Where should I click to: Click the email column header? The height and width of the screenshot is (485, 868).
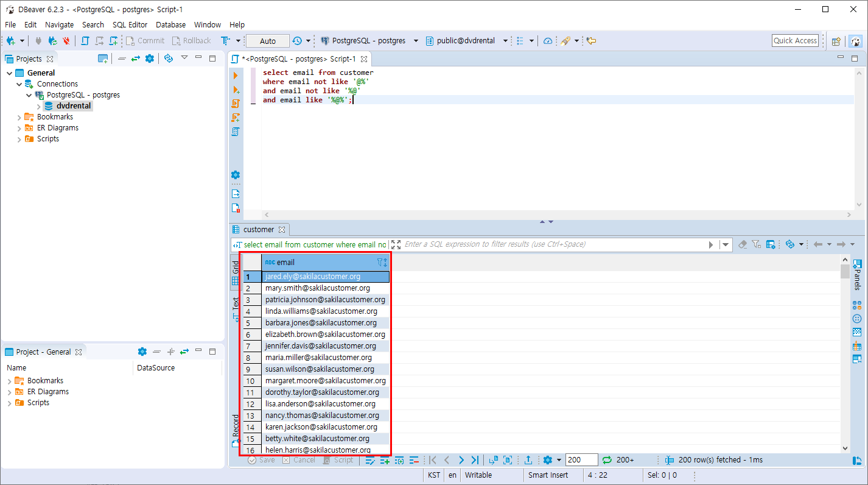coord(326,262)
